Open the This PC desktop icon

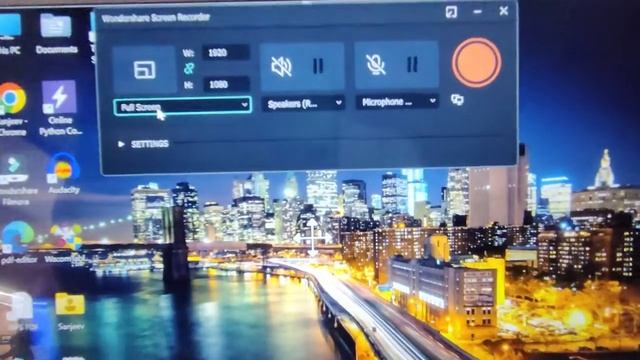9,34
